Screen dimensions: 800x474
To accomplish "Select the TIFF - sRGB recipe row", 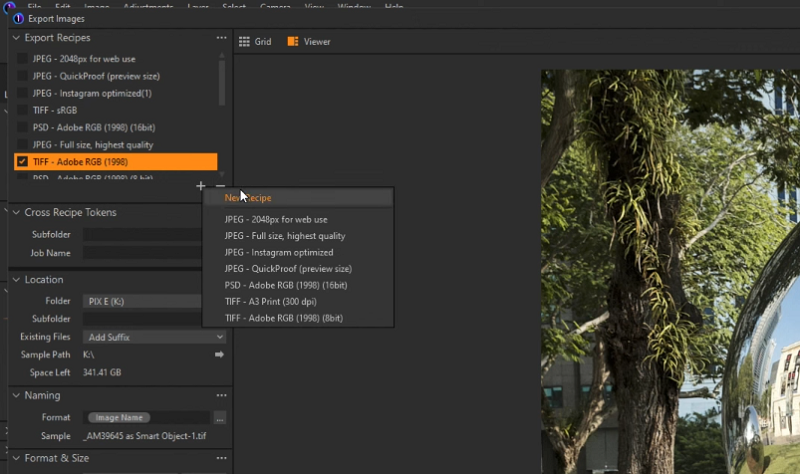I will [x=116, y=110].
